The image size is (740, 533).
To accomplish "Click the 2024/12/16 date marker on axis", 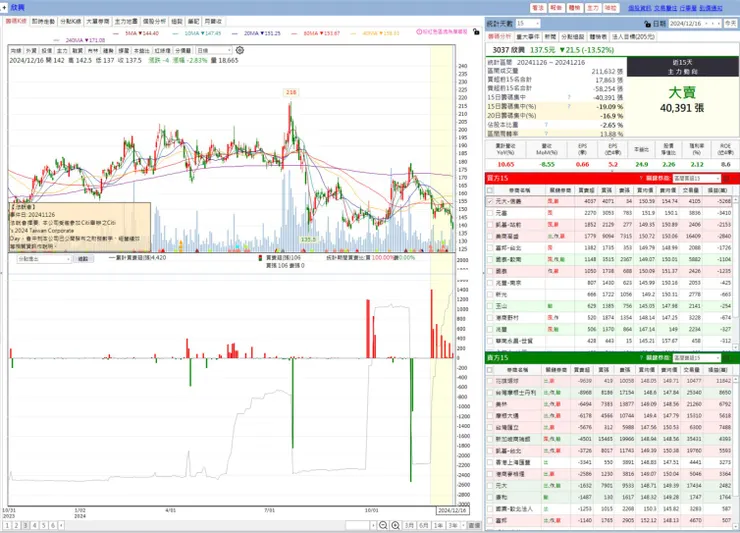I will (452, 510).
